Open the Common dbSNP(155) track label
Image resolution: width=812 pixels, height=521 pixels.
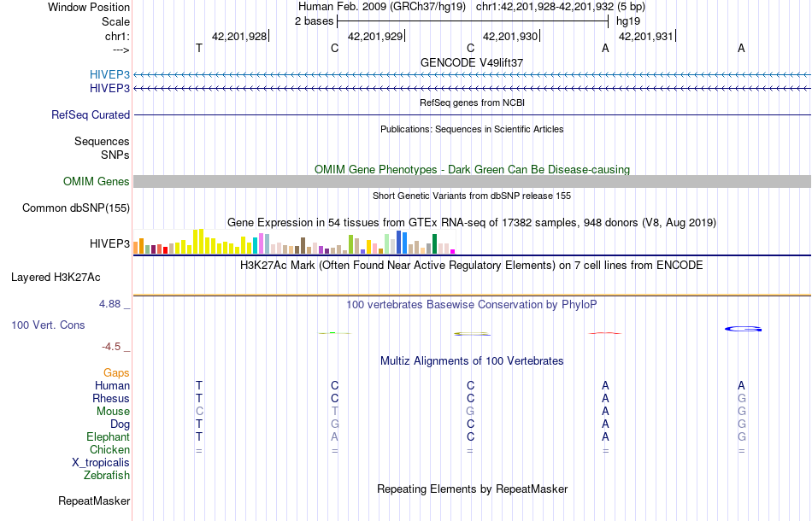[75, 208]
